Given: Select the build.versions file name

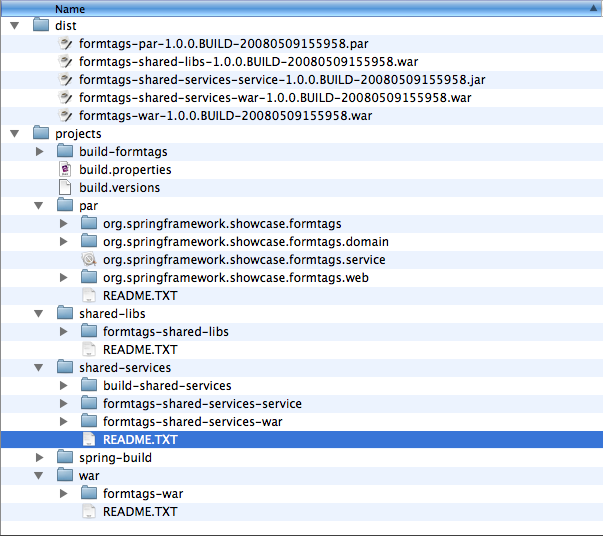Looking at the screenshot, I should (119, 188).
